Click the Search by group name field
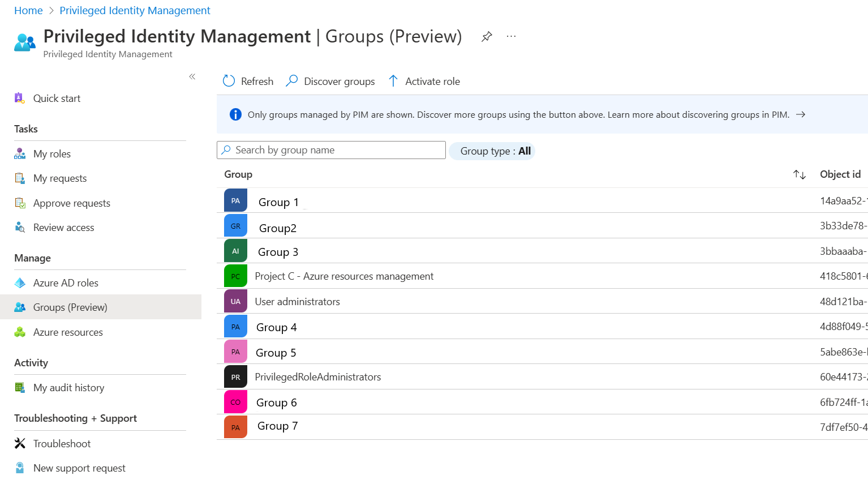 pos(331,150)
